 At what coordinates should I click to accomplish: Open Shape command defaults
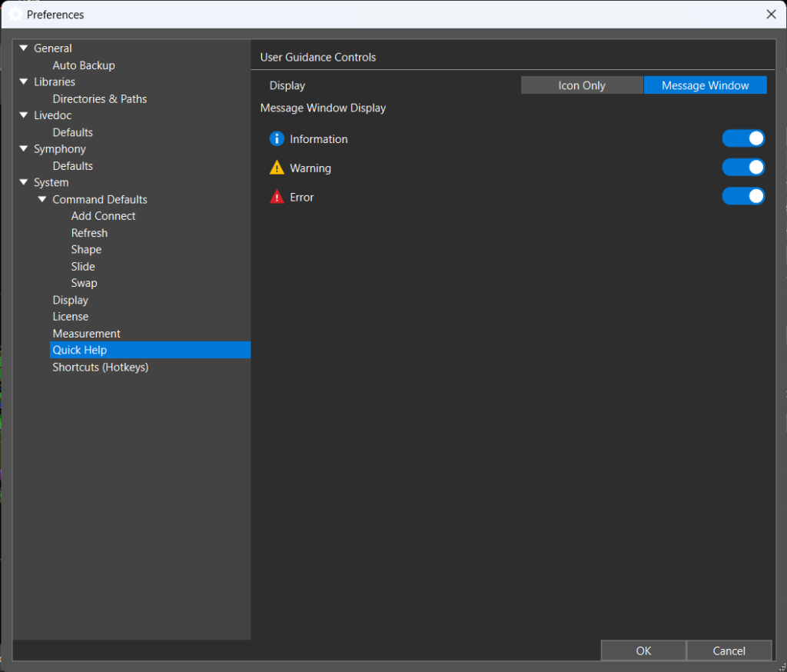[86, 250]
